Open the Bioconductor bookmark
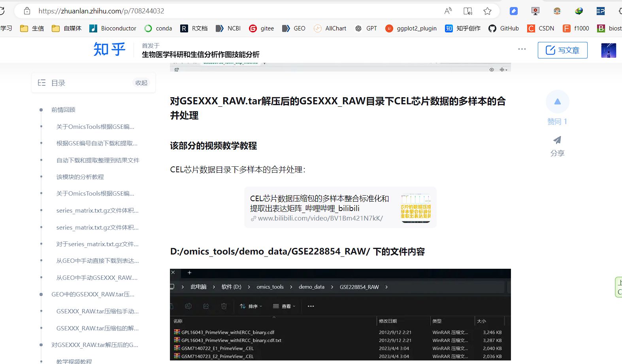The height and width of the screenshot is (364, 622). click(113, 28)
